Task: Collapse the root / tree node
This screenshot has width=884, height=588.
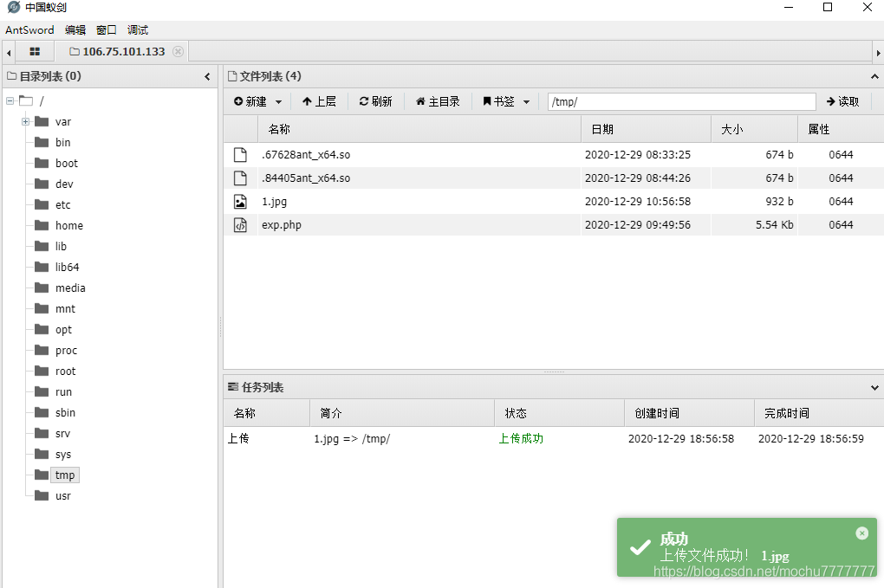Action: pos(10,100)
